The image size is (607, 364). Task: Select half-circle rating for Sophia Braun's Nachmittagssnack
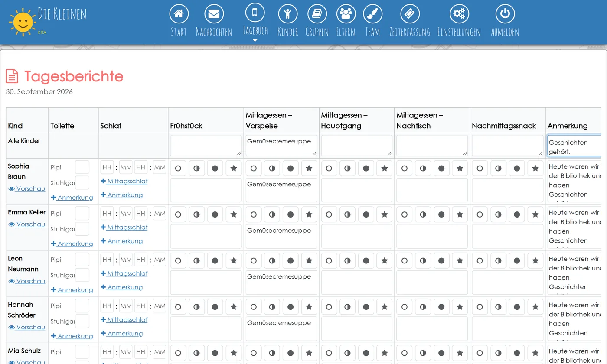(x=498, y=168)
